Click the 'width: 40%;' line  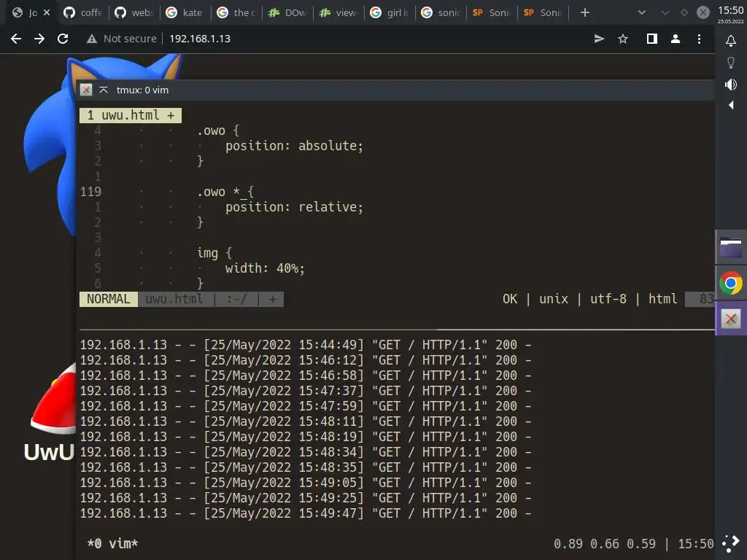click(265, 268)
